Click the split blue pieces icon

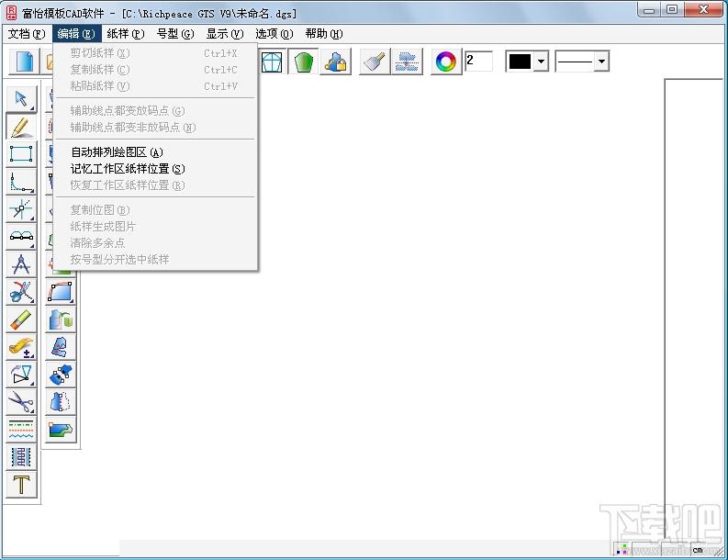(61, 375)
